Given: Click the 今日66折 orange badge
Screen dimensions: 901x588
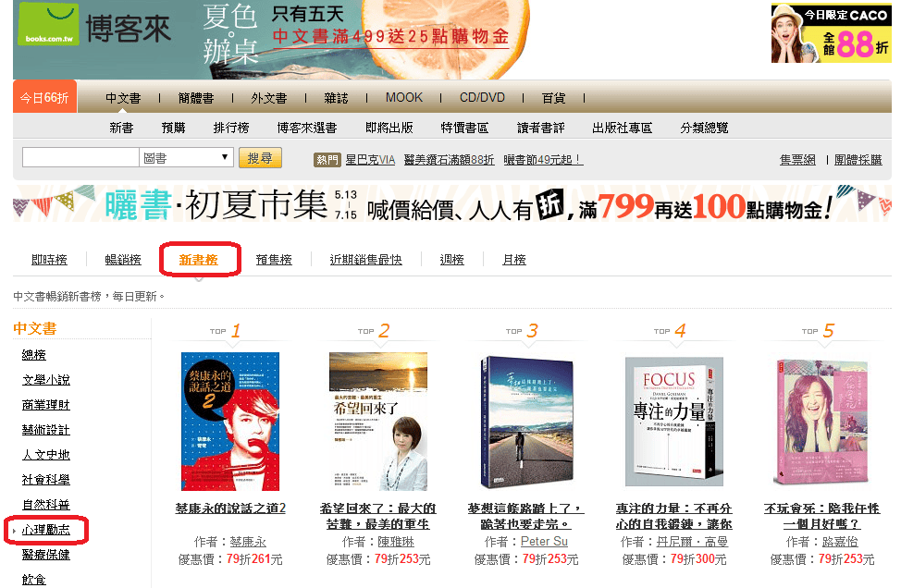Looking at the screenshot, I should (x=44, y=98).
